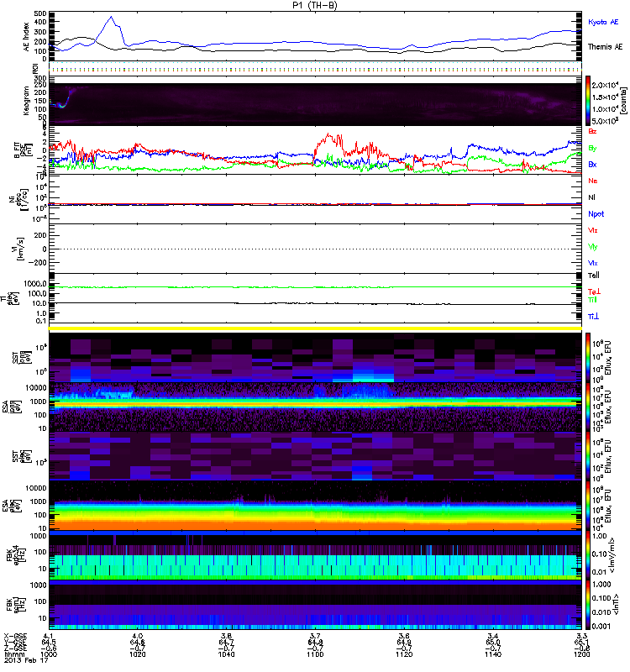Select the red Te⊥ legend label
Image resolution: width=630 pixels, height=672 pixels.
click(x=594, y=291)
